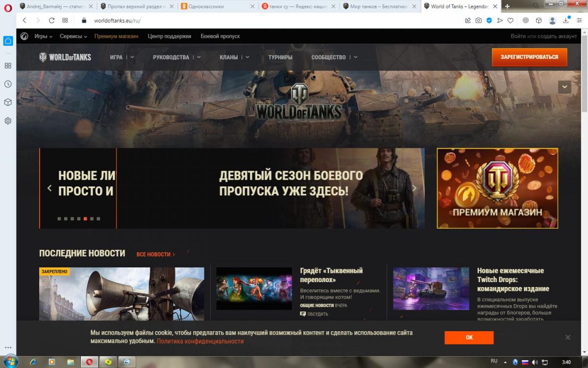Select the first carousel dot
Viewport: 588px width, 368px height.
[x=59, y=219]
